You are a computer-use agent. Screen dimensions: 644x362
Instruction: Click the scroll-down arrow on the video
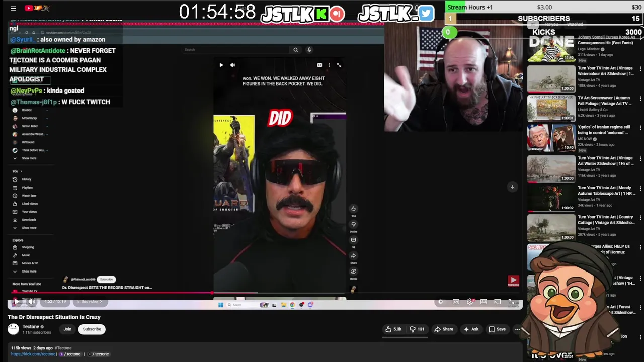[512, 187]
